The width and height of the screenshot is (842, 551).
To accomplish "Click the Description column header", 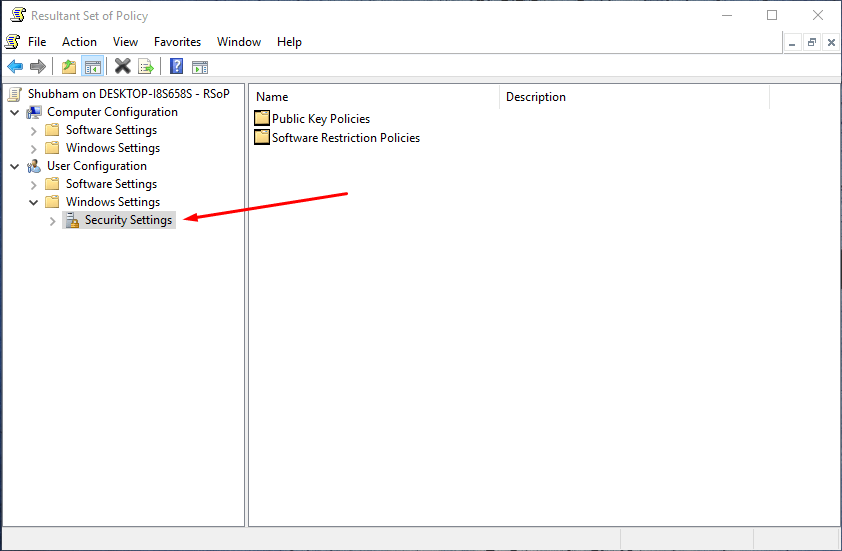I will tap(634, 97).
